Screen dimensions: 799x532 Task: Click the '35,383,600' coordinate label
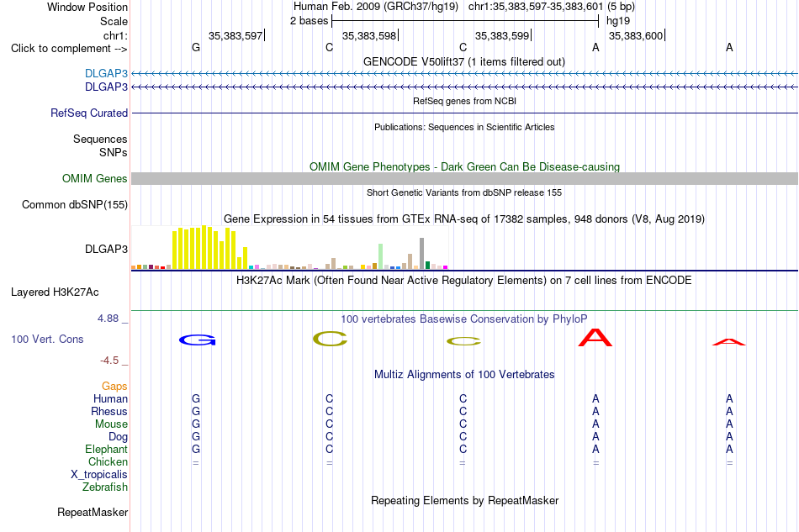pyautogui.click(x=636, y=35)
